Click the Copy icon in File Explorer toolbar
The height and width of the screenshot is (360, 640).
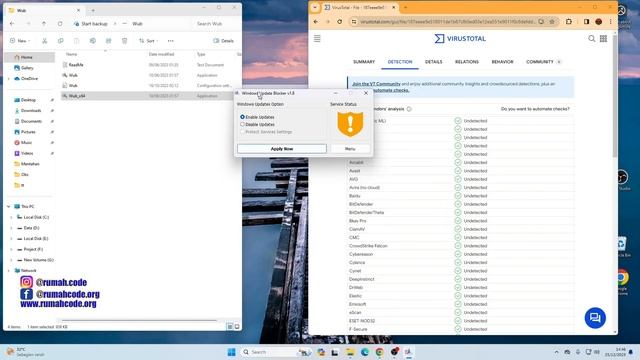(60, 41)
